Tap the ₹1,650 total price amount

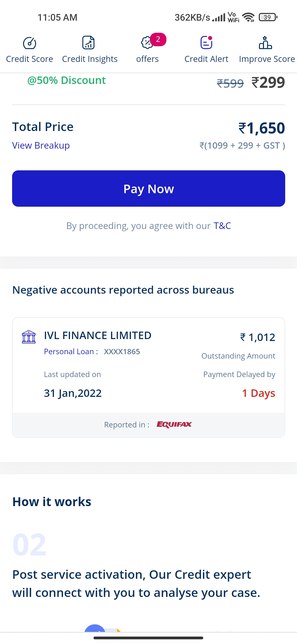tap(262, 128)
